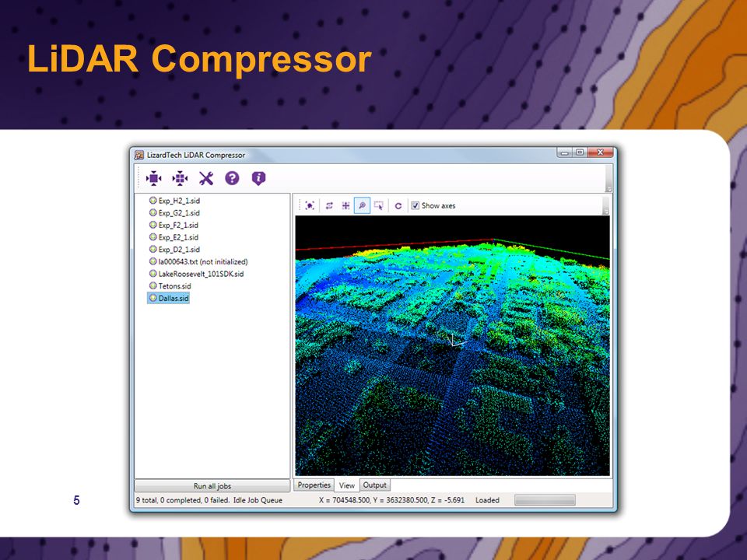Image resolution: width=747 pixels, height=560 pixels.
Task: Click the Loaded status text
Action: coord(487,500)
